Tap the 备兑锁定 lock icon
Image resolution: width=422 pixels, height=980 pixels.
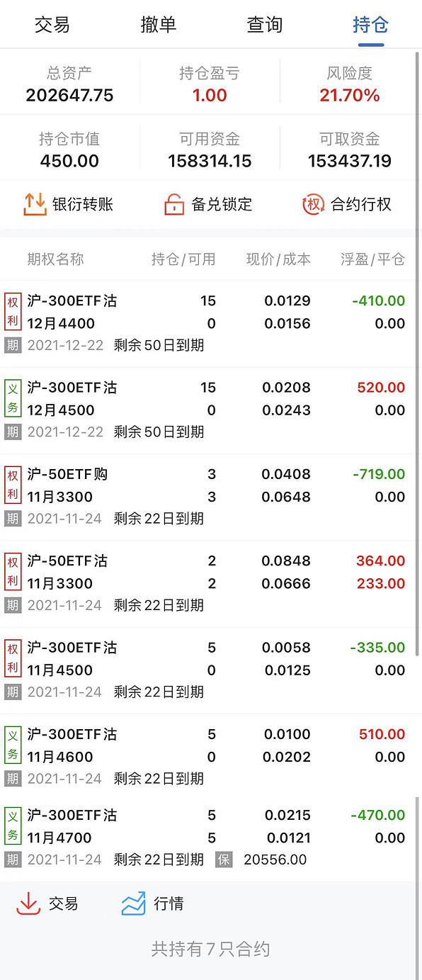(x=174, y=204)
